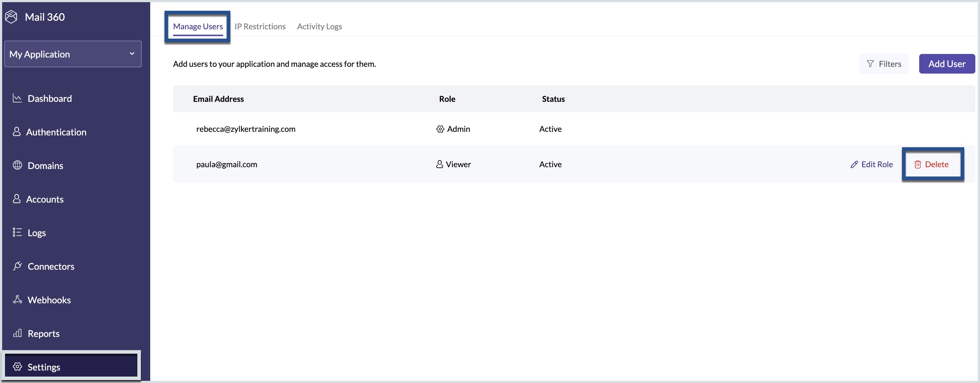Image resolution: width=980 pixels, height=383 pixels.
Task: Click the Viewer role person icon
Action: coord(440,164)
